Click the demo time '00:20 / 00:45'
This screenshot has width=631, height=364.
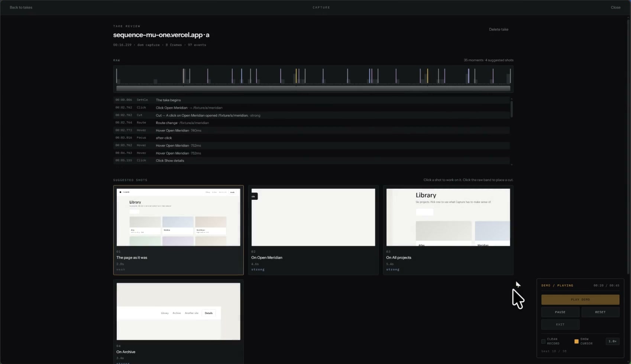606,286
